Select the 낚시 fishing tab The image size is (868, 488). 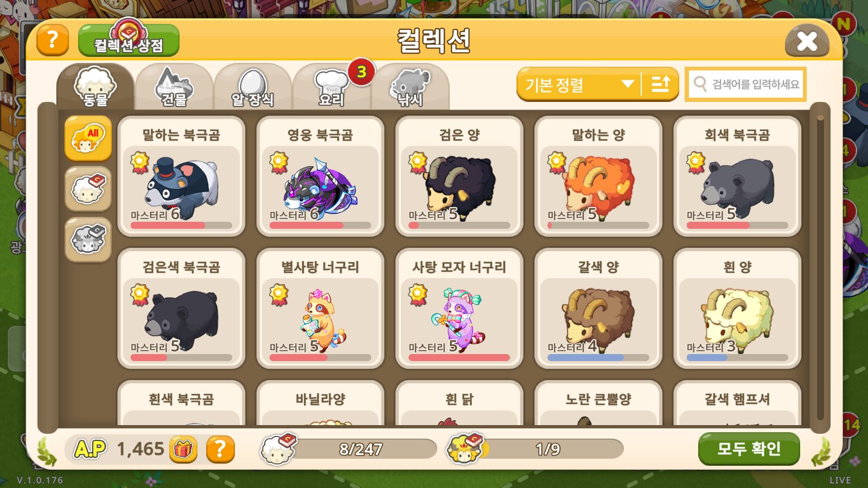coord(410,87)
